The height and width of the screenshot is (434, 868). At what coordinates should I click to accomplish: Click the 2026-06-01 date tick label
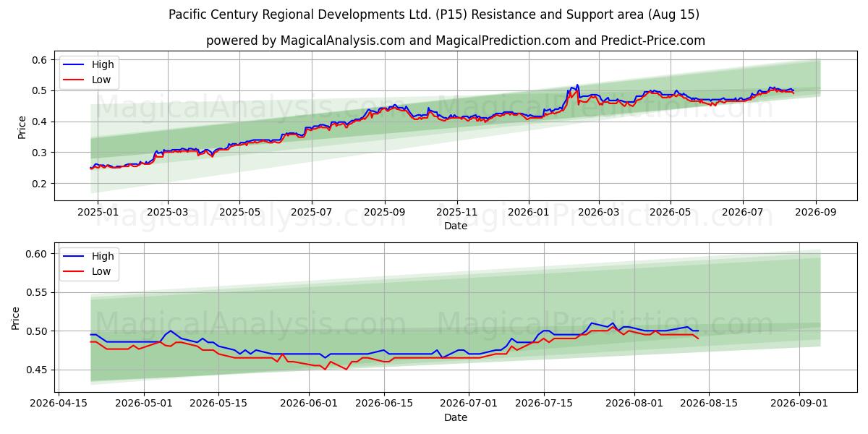point(309,404)
